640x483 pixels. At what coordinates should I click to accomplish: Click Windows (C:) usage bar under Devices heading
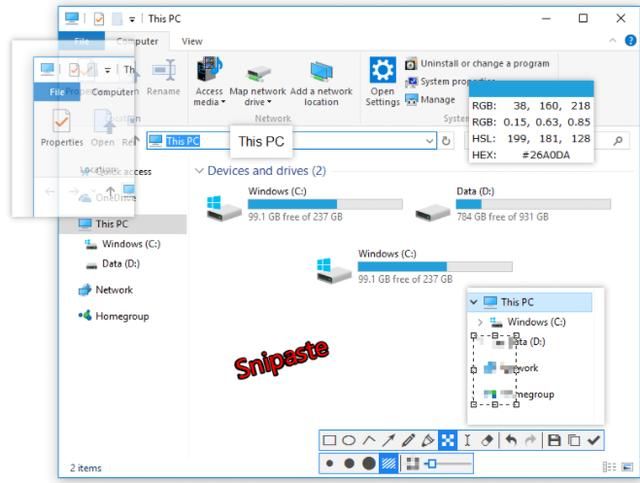coord(325,204)
